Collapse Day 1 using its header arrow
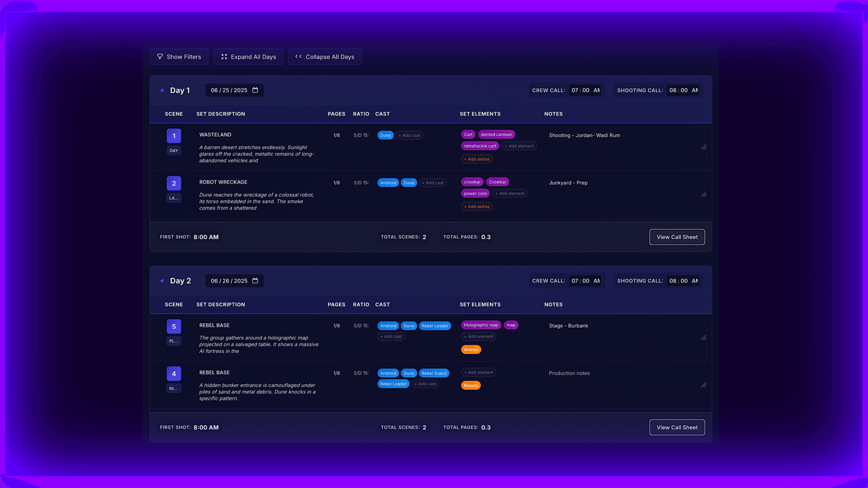 161,90
